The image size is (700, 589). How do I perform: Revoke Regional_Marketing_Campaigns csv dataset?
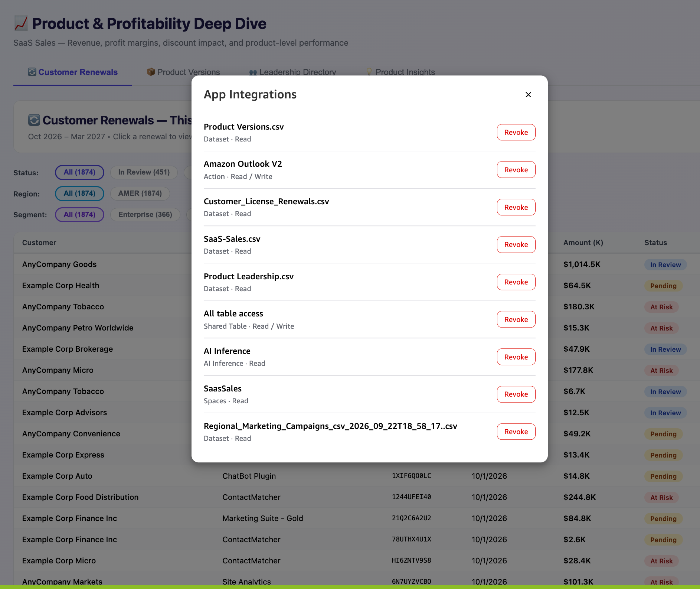tap(516, 432)
